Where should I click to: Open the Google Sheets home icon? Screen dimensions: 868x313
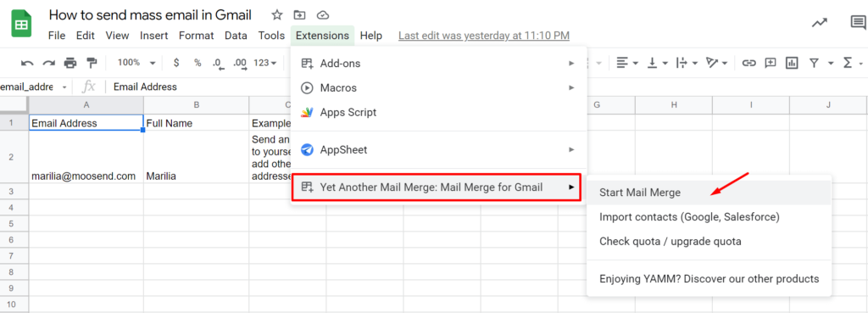click(22, 25)
